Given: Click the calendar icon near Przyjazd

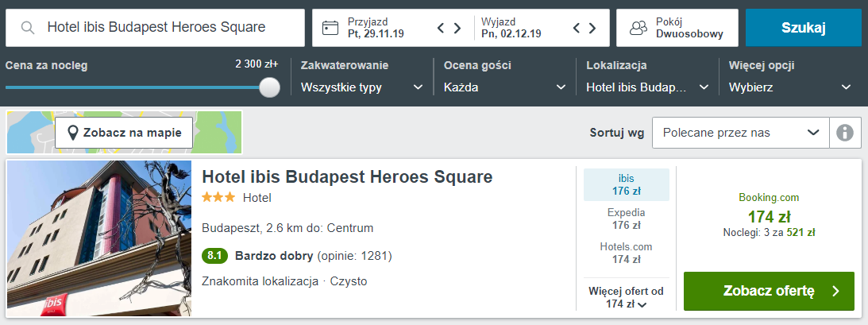Looking at the screenshot, I should tap(330, 28).
